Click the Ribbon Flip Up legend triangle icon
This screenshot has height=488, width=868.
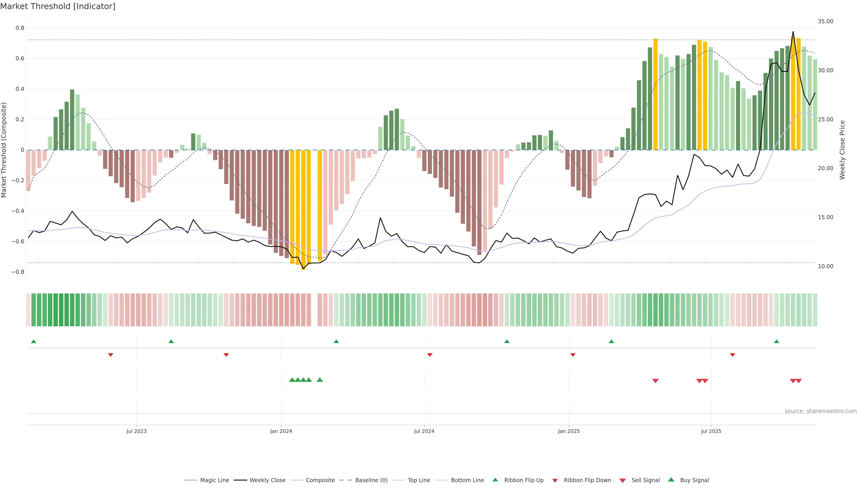(495, 480)
